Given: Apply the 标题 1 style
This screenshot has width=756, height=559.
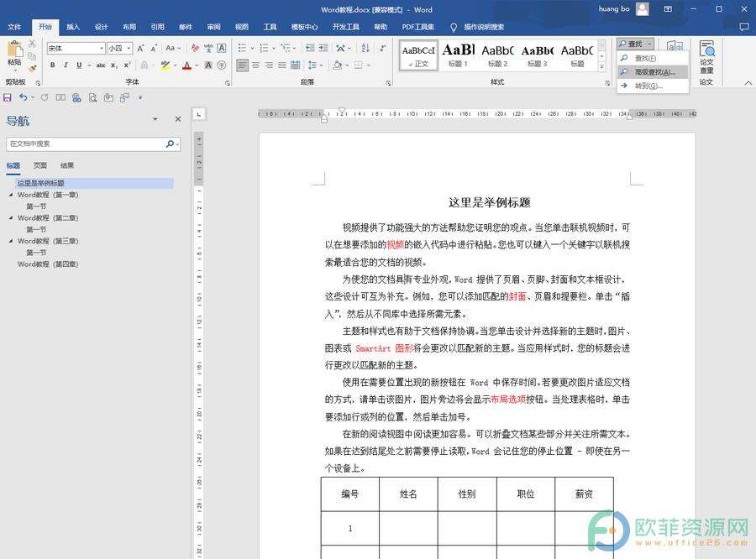Looking at the screenshot, I should tap(458, 55).
